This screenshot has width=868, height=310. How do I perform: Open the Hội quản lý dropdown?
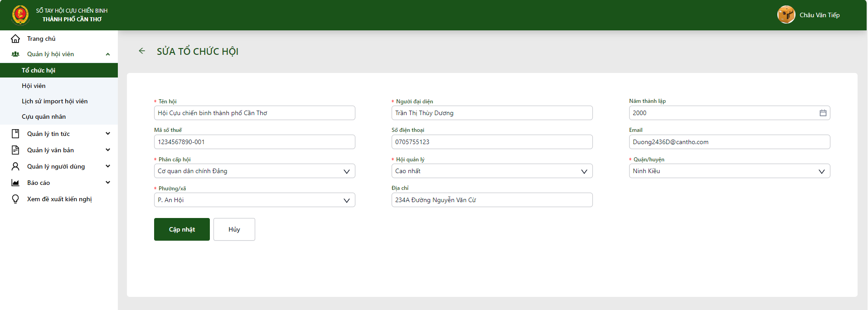coord(492,171)
